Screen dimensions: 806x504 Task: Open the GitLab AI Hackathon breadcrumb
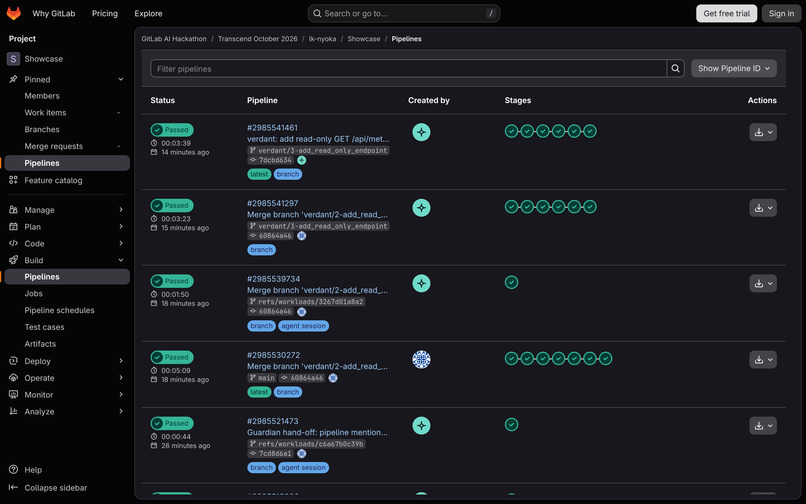click(x=174, y=39)
